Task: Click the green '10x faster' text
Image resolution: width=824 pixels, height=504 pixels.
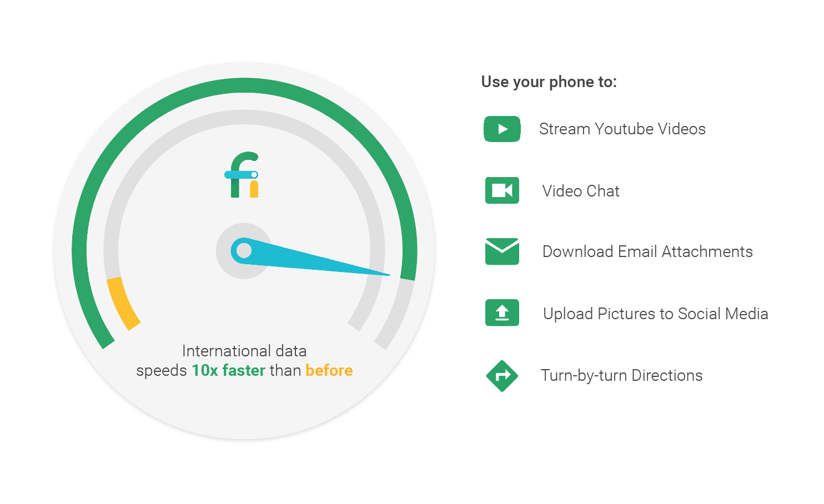Action: (x=228, y=370)
